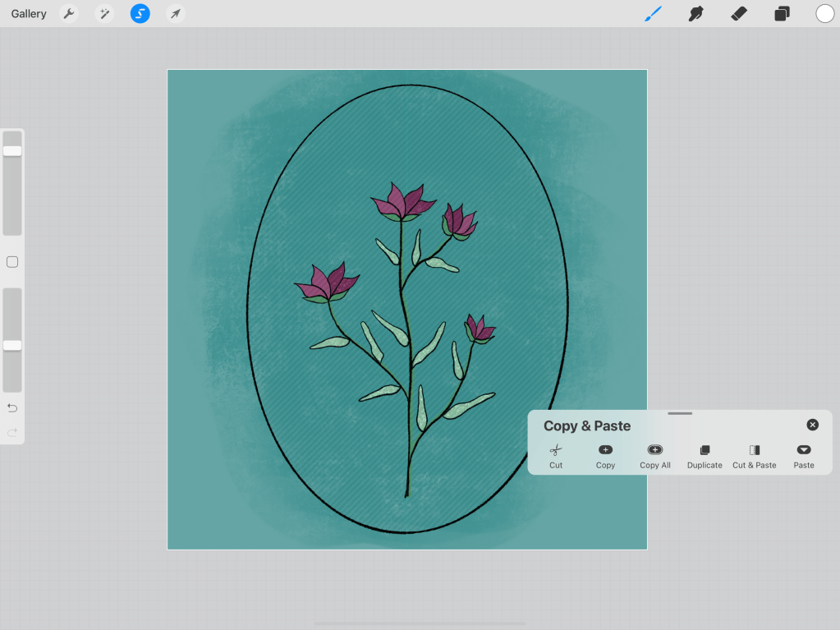Select the Brush tool
The width and height of the screenshot is (840, 630).
coord(653,14)
